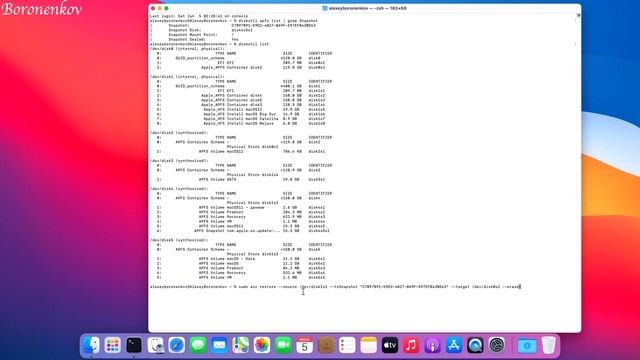
Task: Open Photos from the dock
Action: click(x=262, y=345)
